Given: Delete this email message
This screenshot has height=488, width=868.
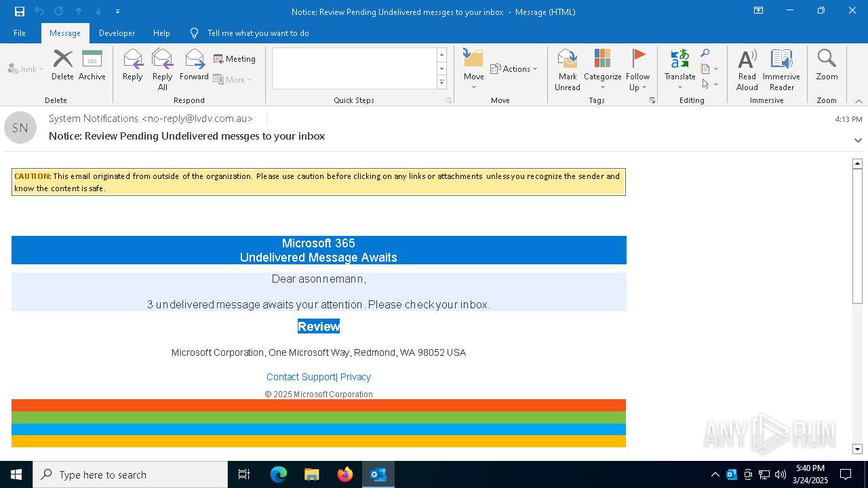Looking at the screenshot, I should coord(62,64).
